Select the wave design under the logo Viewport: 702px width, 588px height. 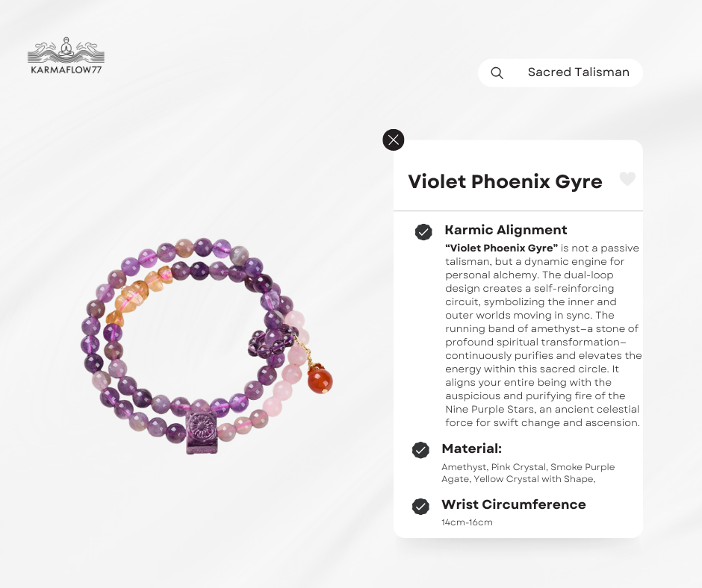coord(66,58)
